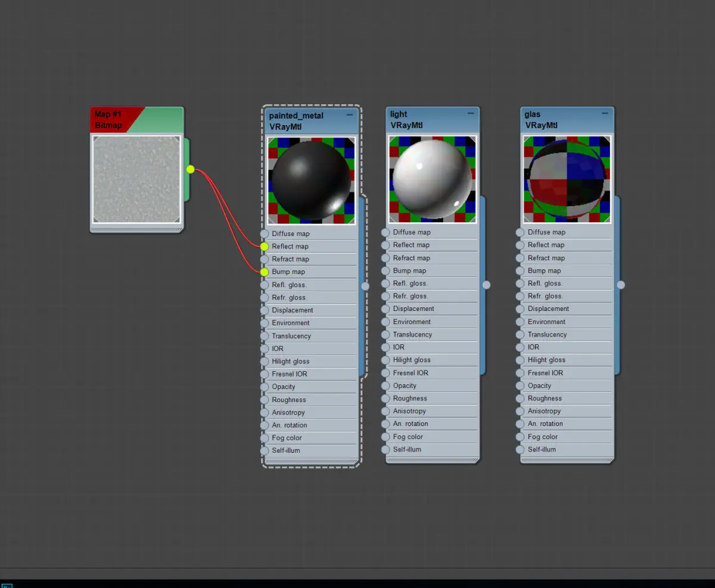Select the light node white sphere preview
Image resolution: width=715 pixels, height=588 pixels.
[433, 179]
